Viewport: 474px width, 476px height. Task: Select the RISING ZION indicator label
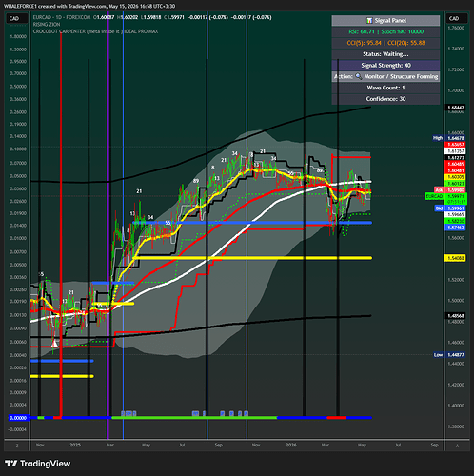(47, 25)
